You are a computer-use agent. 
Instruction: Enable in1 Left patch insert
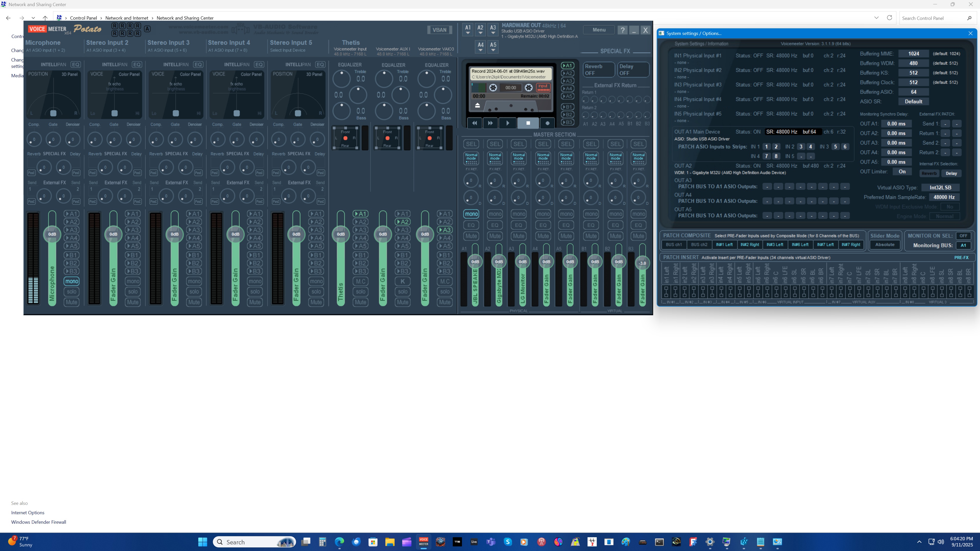[x=666, y=292]
